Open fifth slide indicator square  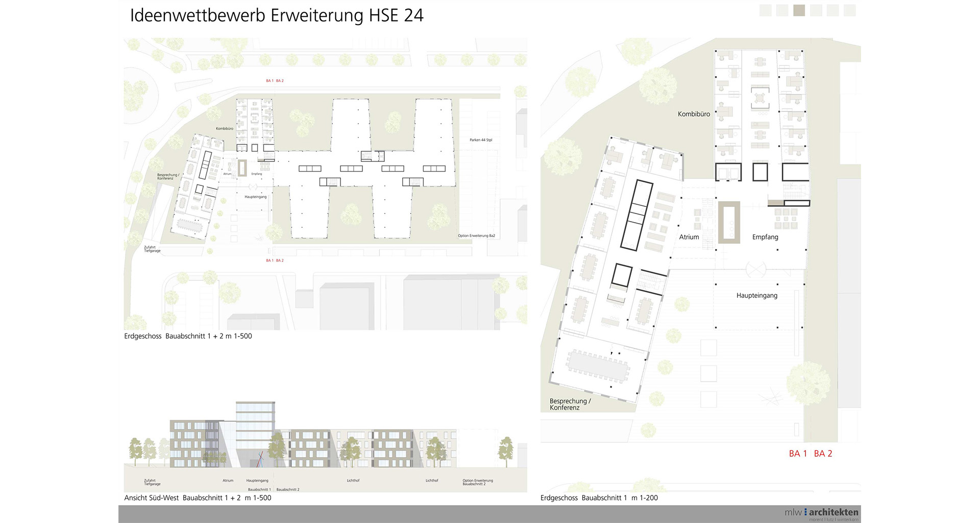(x=832, y=10)
